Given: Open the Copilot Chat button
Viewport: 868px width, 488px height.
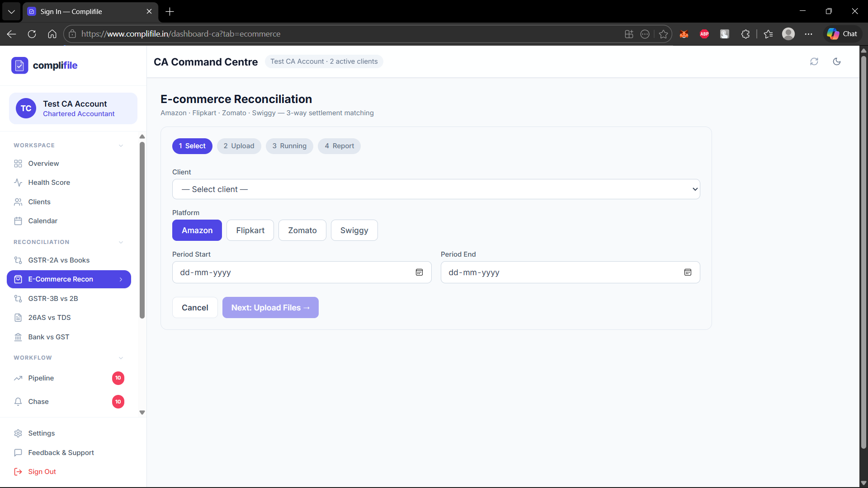Looking at the screenshot, I should 842,34.
